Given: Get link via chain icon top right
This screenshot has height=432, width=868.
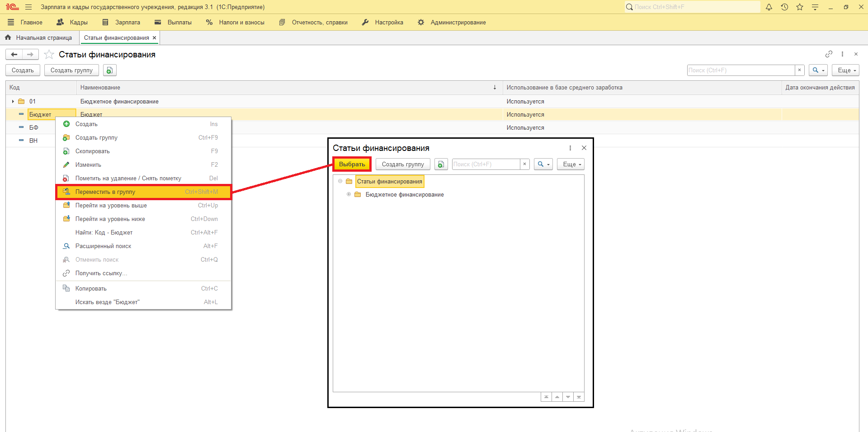Looking at the screenshot, I should pyautogui.click(x=829, y=54).
